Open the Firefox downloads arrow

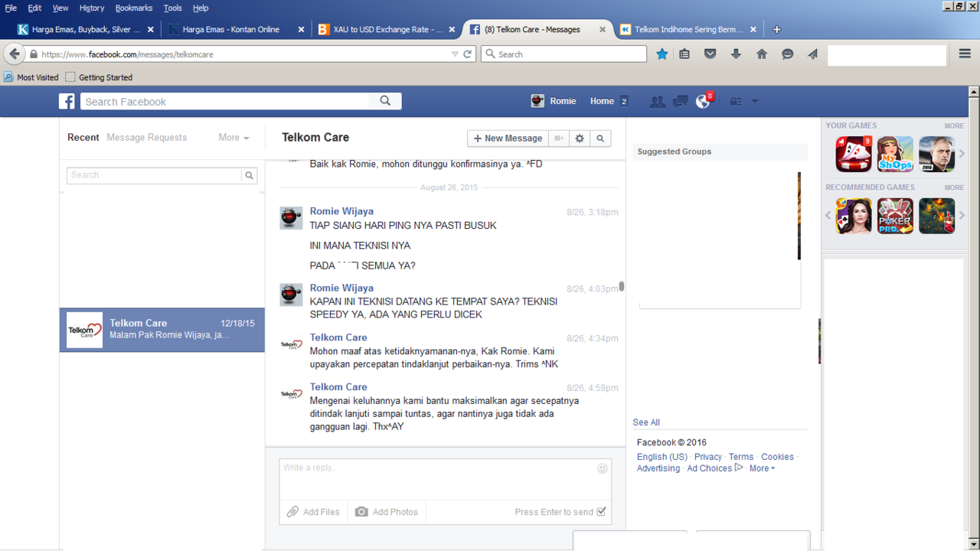tap(736, 54)
